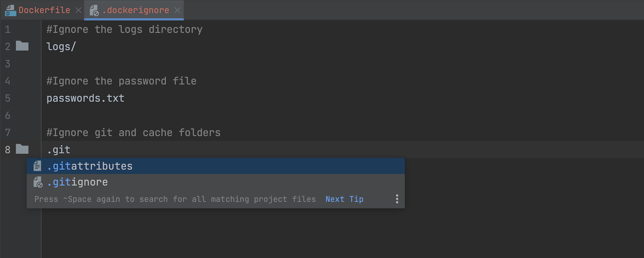The image size is (644, 258).
Task: Switch to the Dockerfile tab
Action: click(44, 10)
